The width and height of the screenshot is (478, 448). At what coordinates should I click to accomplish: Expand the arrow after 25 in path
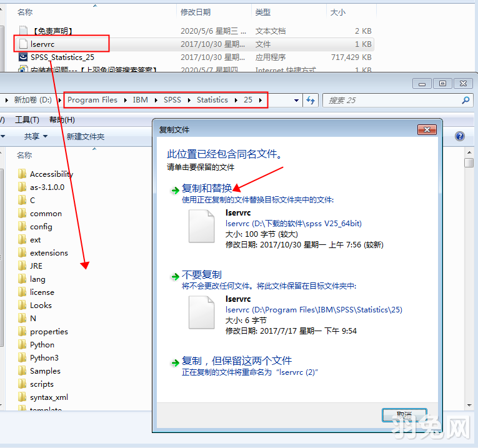[x=261, y=100]
